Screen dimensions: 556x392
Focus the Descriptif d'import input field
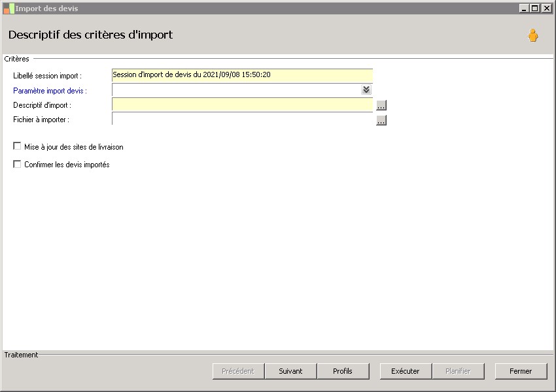point(242,105)
